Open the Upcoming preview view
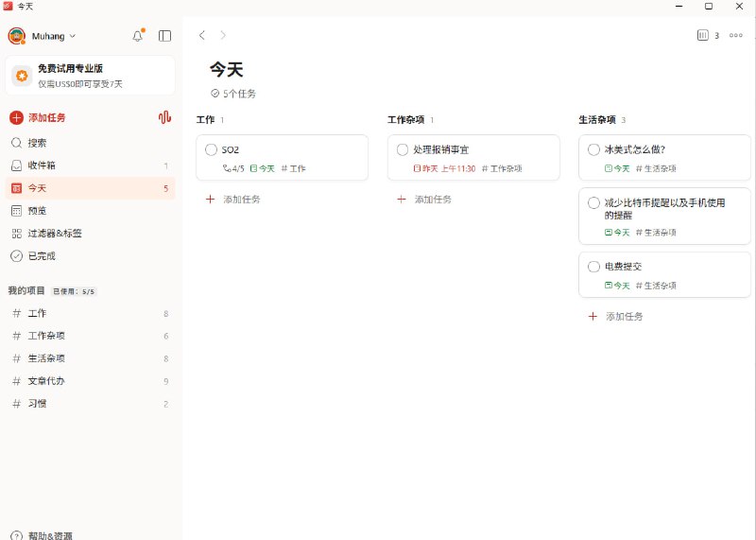 click(x=90, y=211)
